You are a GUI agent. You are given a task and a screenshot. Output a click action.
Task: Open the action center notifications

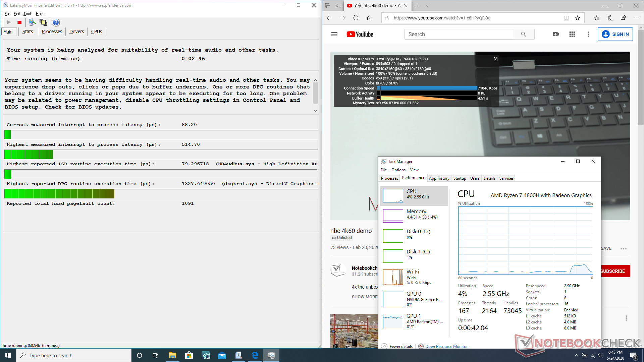coord(634,356)
